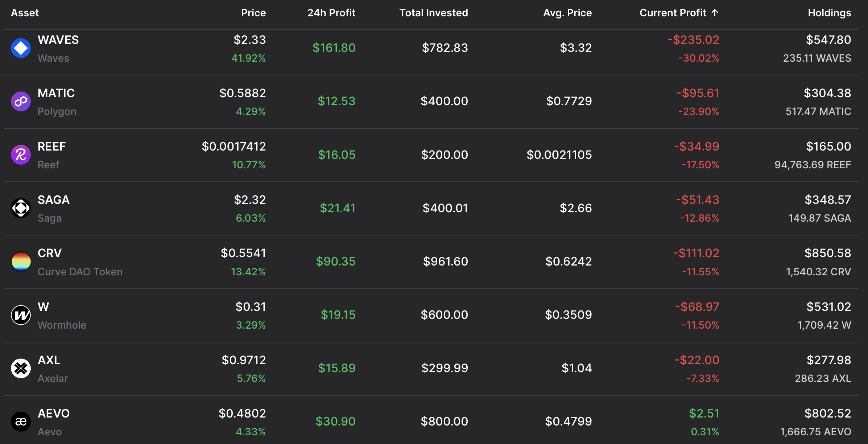Open the Curve DAO Token asset name
This screenshot has width=868, height=444.
(x=80, y=272)
